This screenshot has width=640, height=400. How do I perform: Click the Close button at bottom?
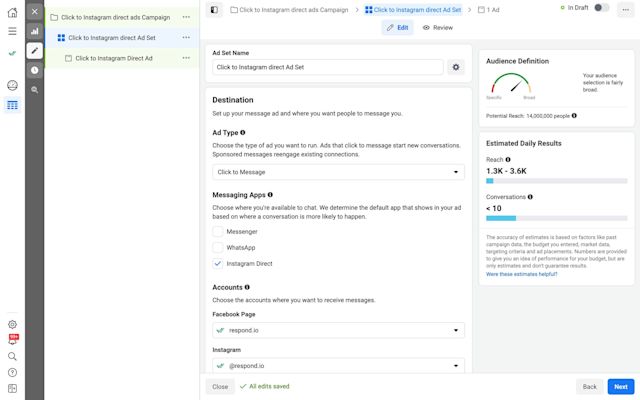(220, 387)
